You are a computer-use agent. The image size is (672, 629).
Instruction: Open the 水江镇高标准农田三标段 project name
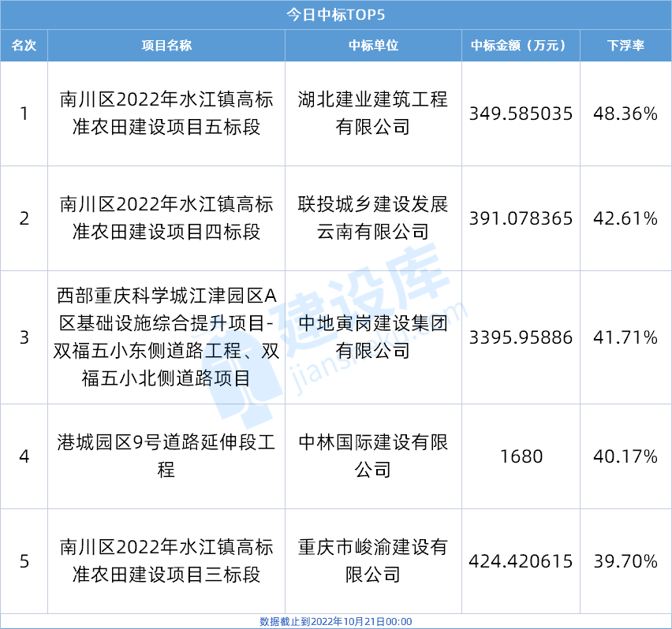coord(166,561)
